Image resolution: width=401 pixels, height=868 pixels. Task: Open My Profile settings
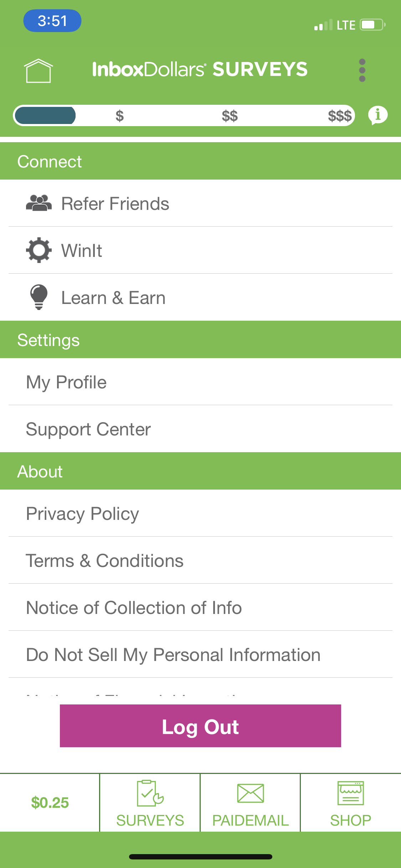[67, 382]
